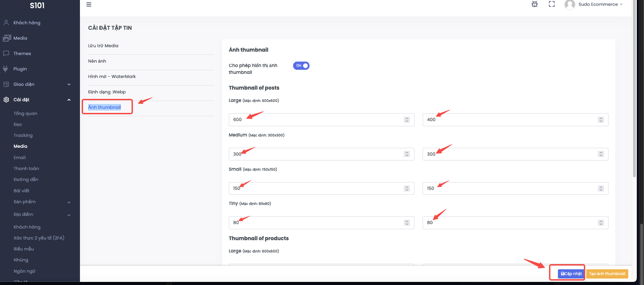Click the Tạo ảnh thumbnail button

[x=607, y=274]
